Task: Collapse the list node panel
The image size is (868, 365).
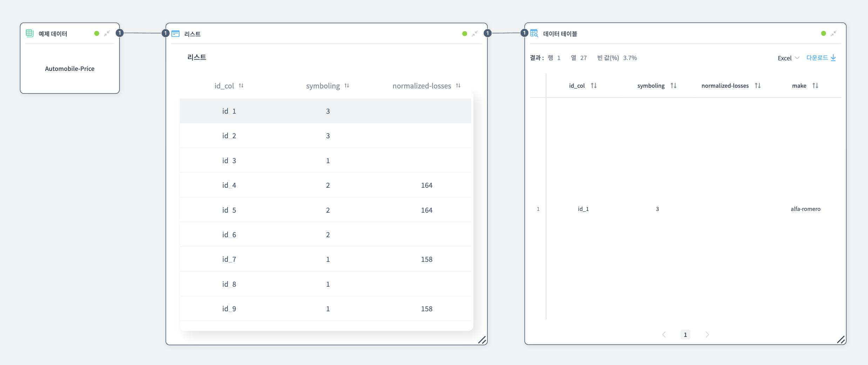Action: click(x=475, y=34)
